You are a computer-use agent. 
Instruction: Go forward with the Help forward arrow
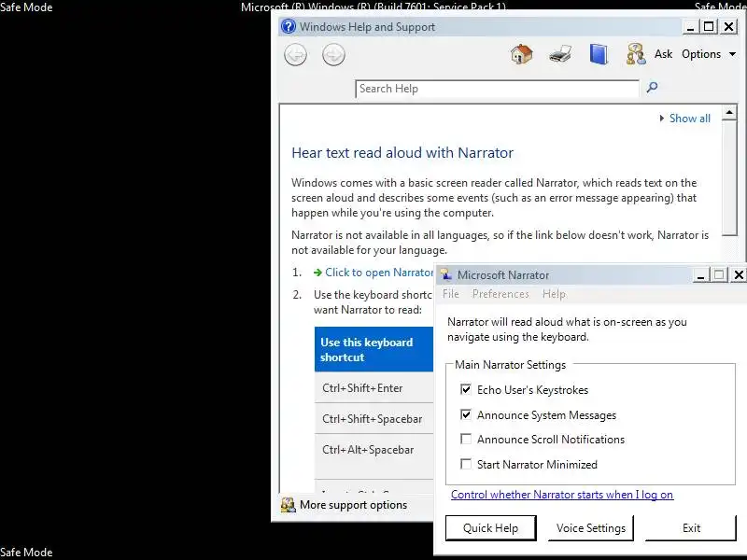(x=333, y=55)
